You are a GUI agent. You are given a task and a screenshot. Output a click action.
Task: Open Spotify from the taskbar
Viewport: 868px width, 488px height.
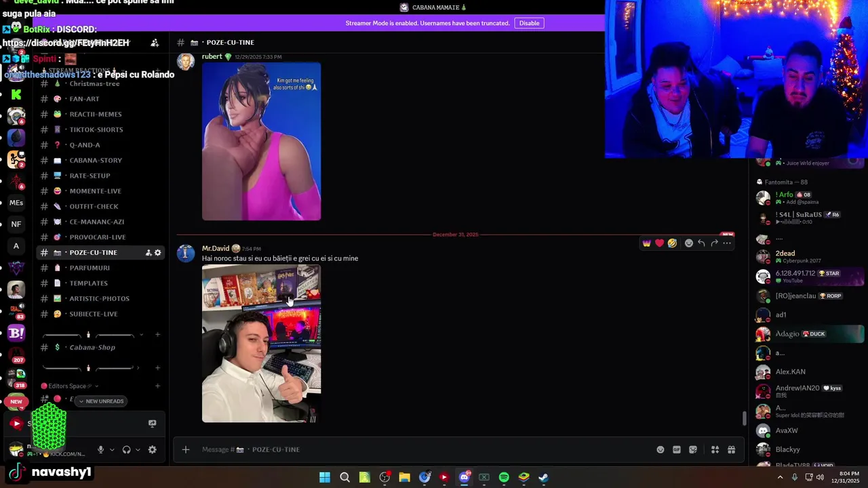(x=504, y=477)
